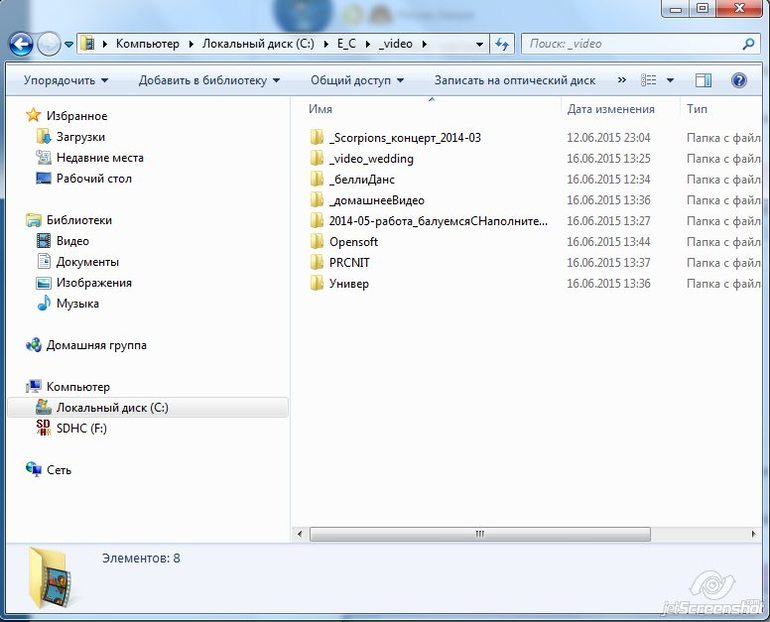The image size is (770, 622).
Task: Toggle the preview pane icon
Action: click(x=703, y=80)
